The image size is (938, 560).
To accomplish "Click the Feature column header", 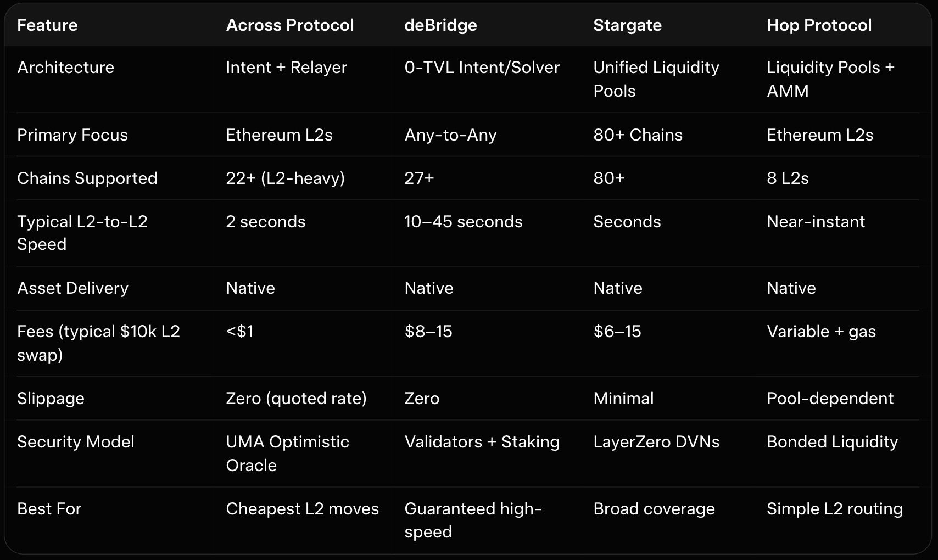I will pos(47,25).
